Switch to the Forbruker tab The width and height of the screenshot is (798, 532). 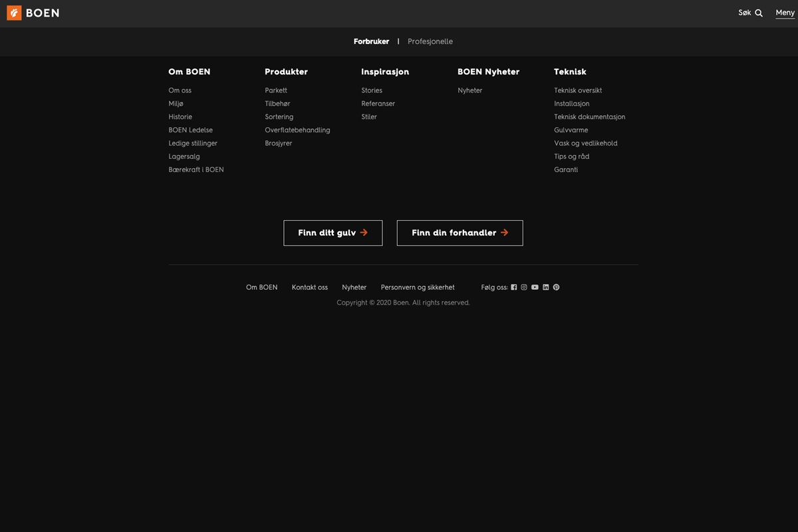[x=371, y=41]
